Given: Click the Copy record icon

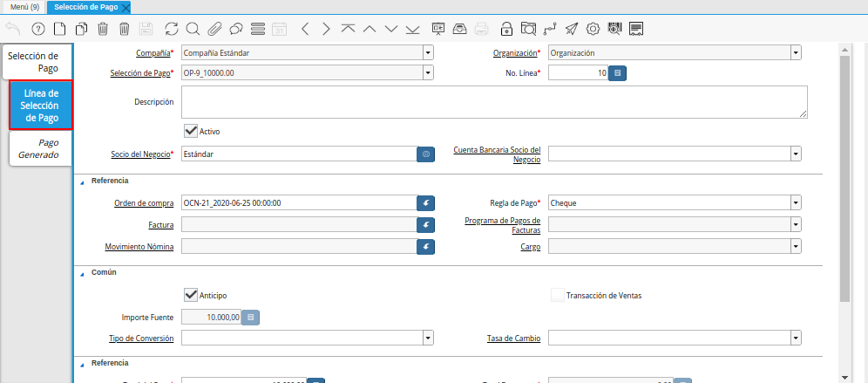Looking at the screenshot, I should coord(81,29).
